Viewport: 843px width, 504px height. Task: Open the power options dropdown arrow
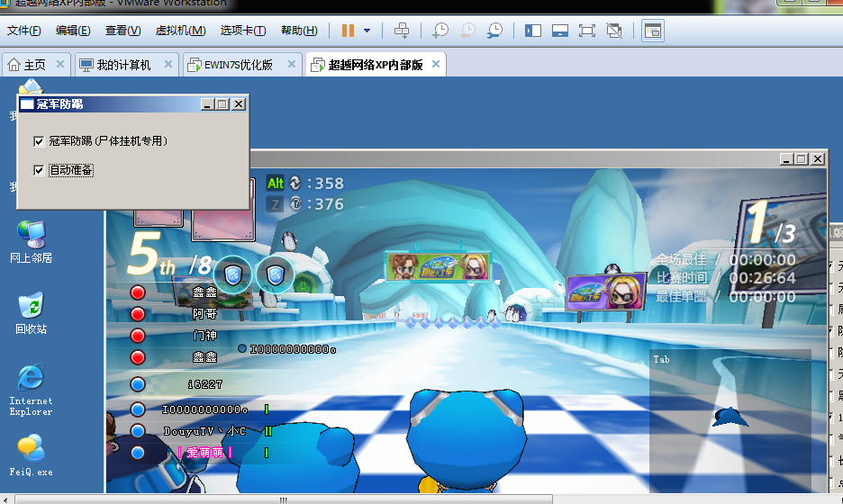pyautogui.click(x=367, y=31)
